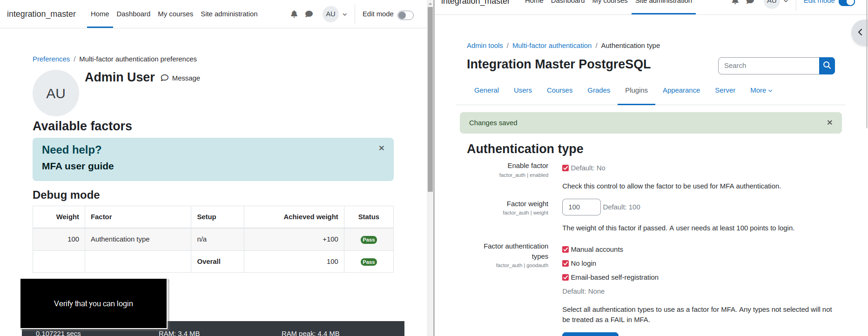Expand user menu chevron in left window
The width and height of the screenshot is (868, 336).
[345, 14]
